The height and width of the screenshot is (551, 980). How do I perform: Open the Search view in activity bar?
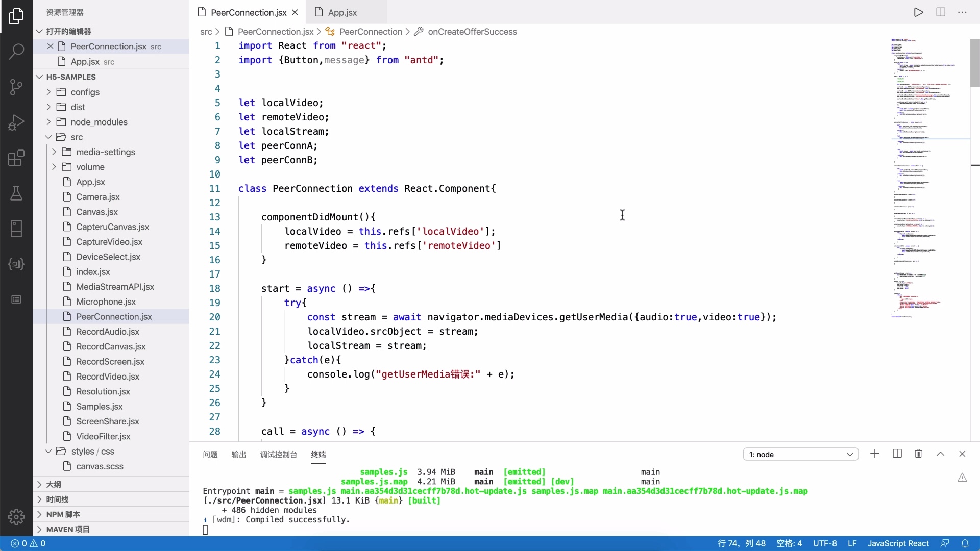(x=16, y=51)
